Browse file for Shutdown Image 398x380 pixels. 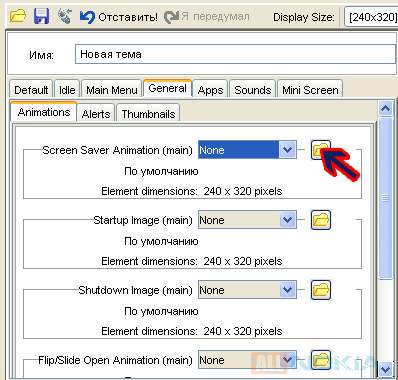[x=321, y=290]
